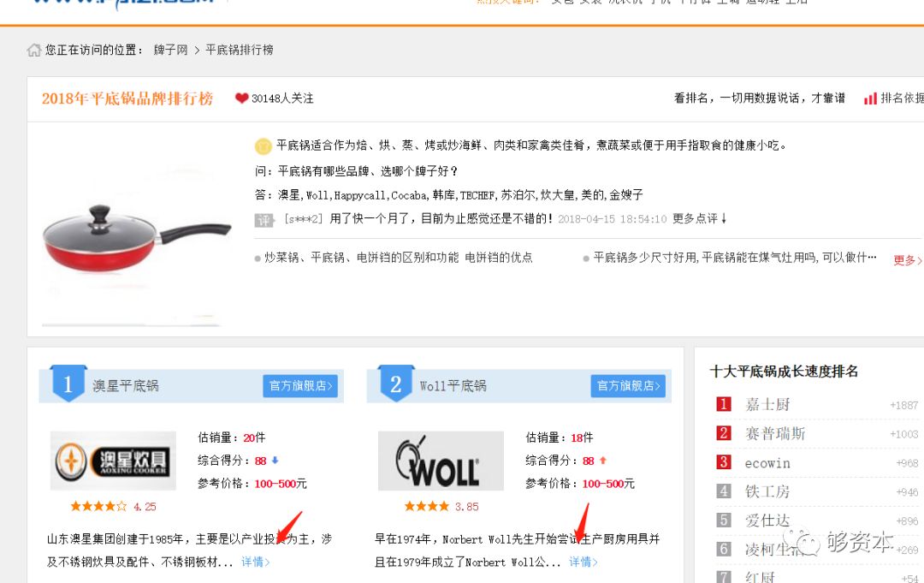Click +968 growth value for ecowin
924x583 pixels.
(x=907, y=463)
